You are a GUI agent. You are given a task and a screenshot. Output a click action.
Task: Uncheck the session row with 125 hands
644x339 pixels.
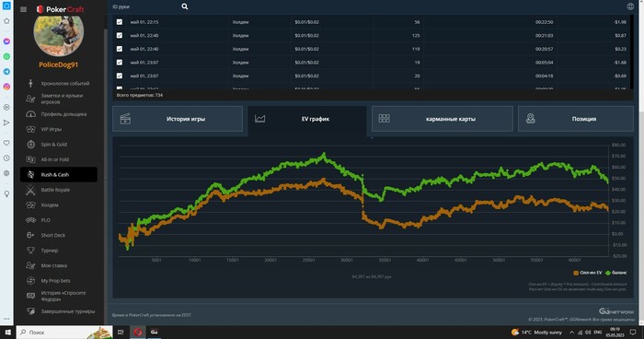120,35
